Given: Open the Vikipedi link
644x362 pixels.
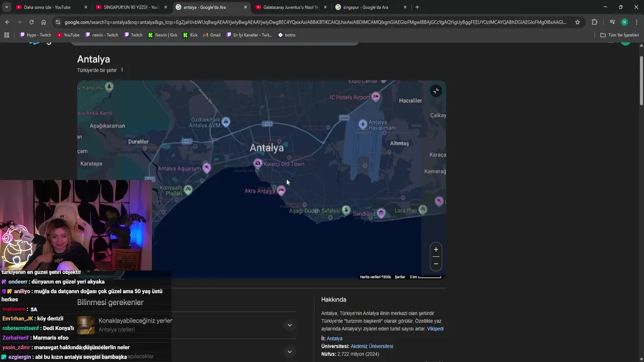Looking at the screenshot, I should pos(435,329).
